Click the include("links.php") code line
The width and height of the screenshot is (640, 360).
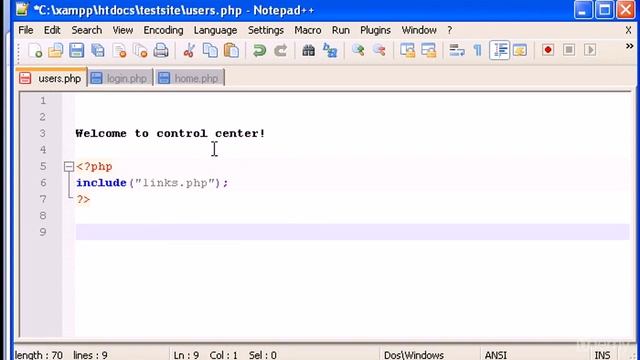coord(152,183)
